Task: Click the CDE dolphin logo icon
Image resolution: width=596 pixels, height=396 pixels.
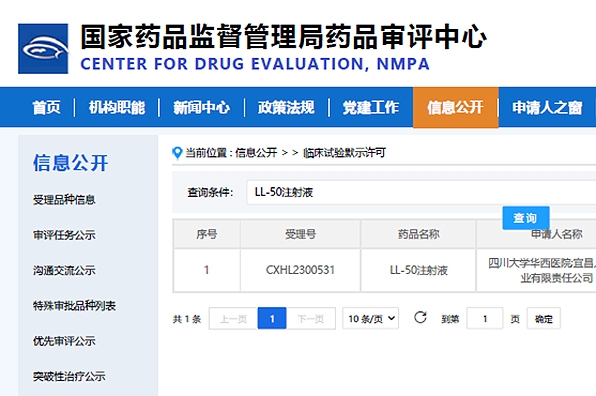Action: (43, 49)
